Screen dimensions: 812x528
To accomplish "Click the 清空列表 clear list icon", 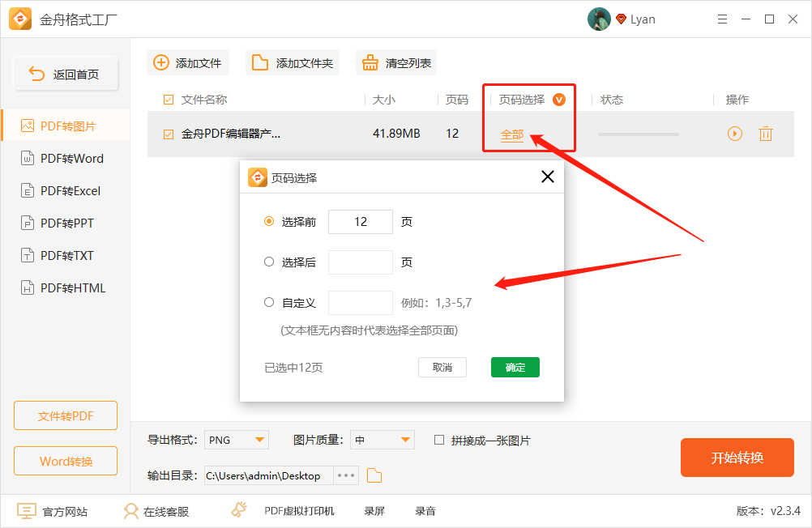I will (370, 63).
